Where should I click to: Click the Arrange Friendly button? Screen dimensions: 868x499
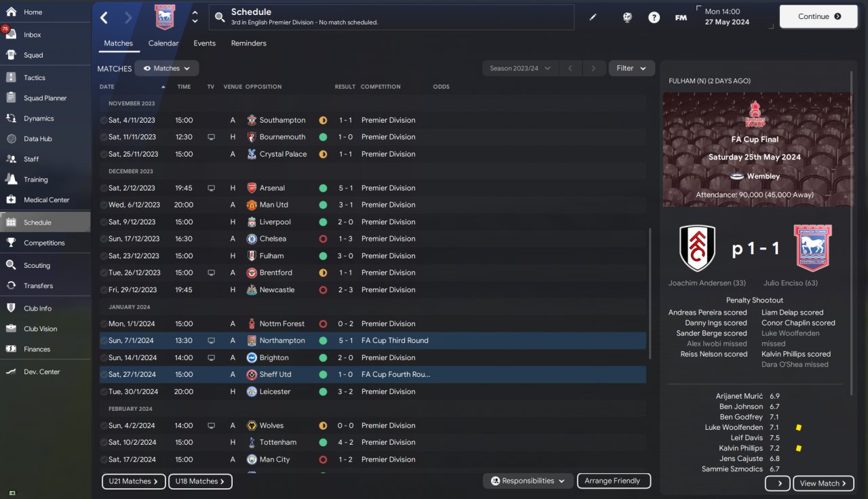tap(613, 481)
